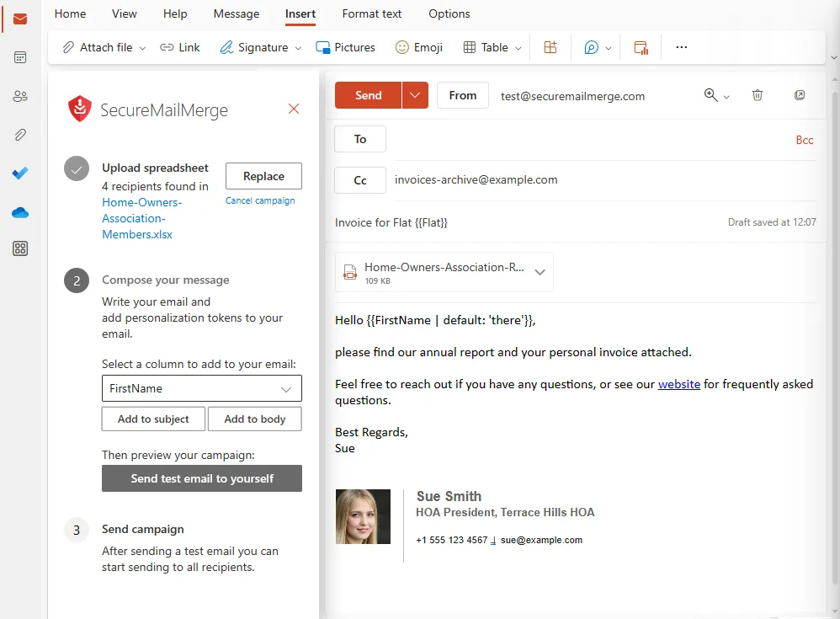The width and height of the screenshot is (840, 619).
Task: Discard the draft with the trash icon
Action: click(x=757, y=95)
